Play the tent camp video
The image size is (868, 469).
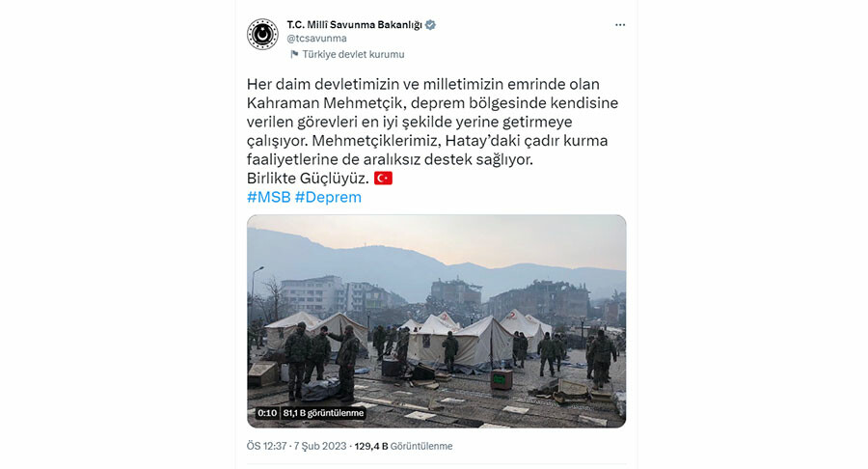(x=436, y=321)
